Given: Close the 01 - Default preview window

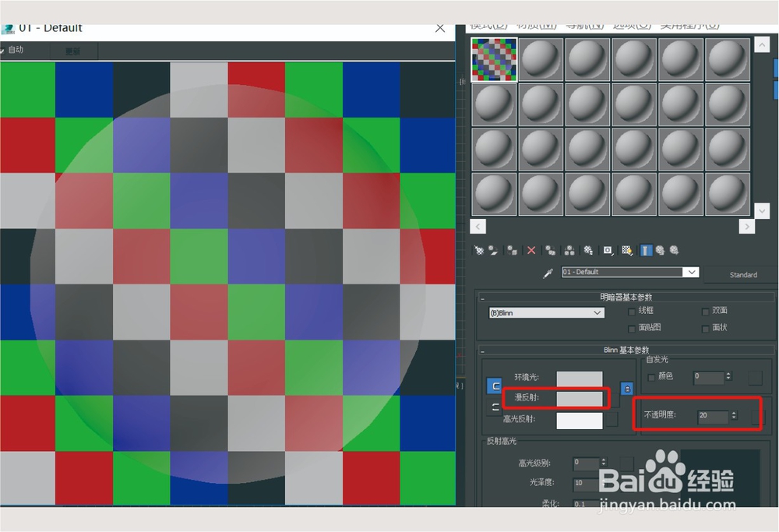Looking at the screenshot, I should (x=440, y=28).
